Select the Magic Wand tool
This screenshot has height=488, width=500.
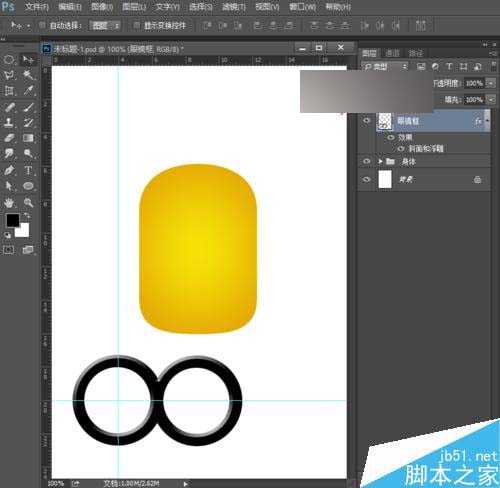[x=28, y=75]
